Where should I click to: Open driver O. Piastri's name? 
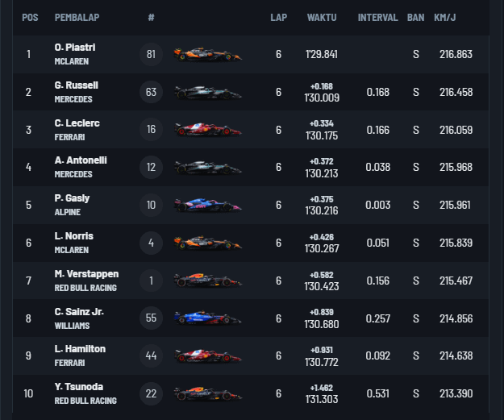click(x=77, y=48)
